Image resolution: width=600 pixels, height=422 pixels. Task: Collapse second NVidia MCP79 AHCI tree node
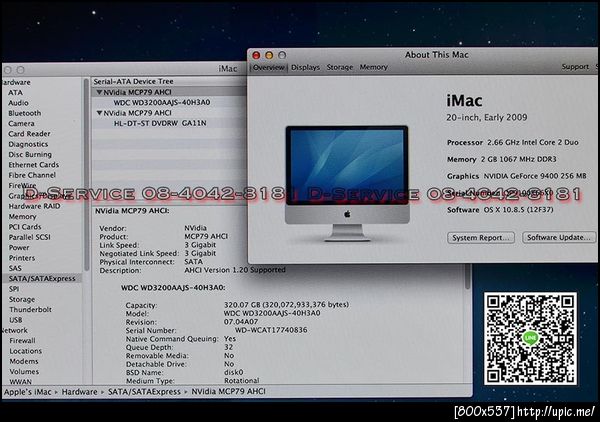click(x=99, y=113)
